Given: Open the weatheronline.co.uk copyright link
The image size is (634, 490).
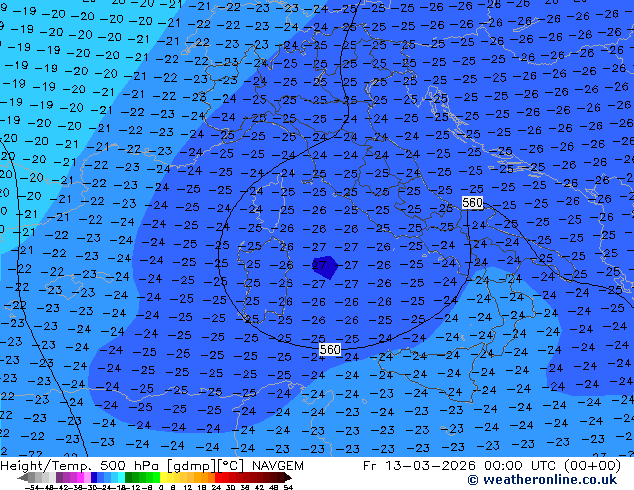Looking at the screenshot, I should [x=542, y=480].
